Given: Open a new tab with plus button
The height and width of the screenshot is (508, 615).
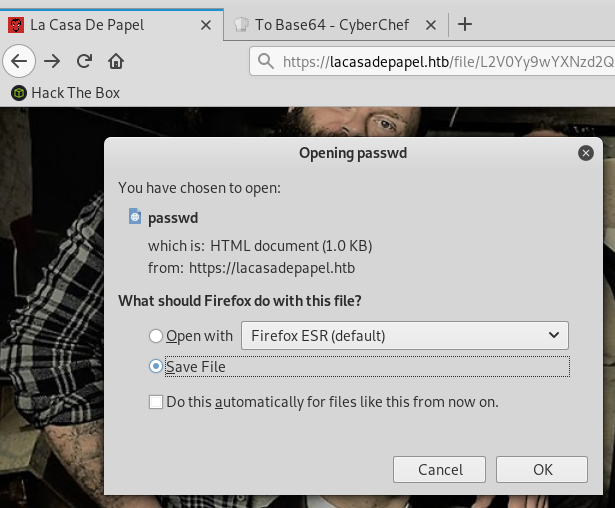Looking at the screenshot, I should click(x=464, y=25).
